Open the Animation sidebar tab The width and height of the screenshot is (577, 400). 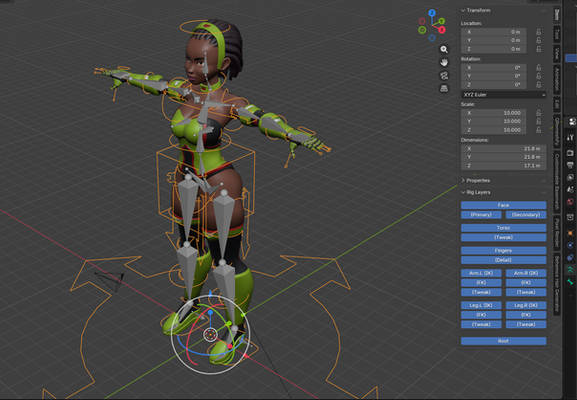[x=557, y=80]
